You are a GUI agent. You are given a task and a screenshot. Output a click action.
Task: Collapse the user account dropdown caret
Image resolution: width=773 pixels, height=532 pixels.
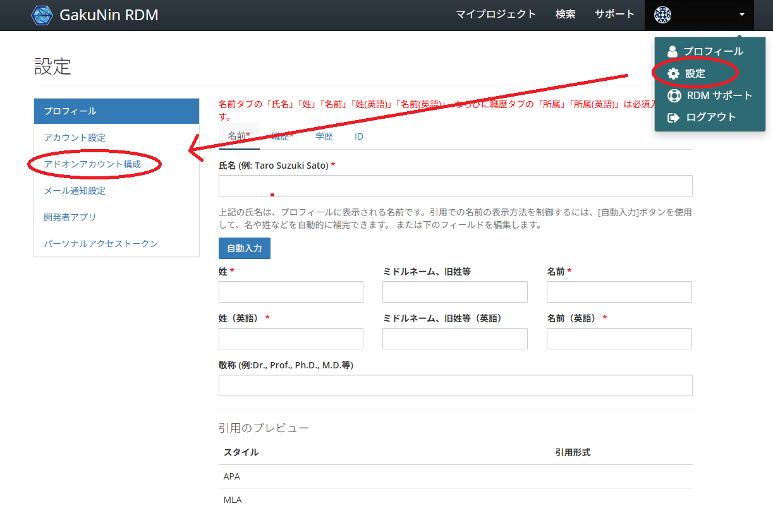pos(742,15)
